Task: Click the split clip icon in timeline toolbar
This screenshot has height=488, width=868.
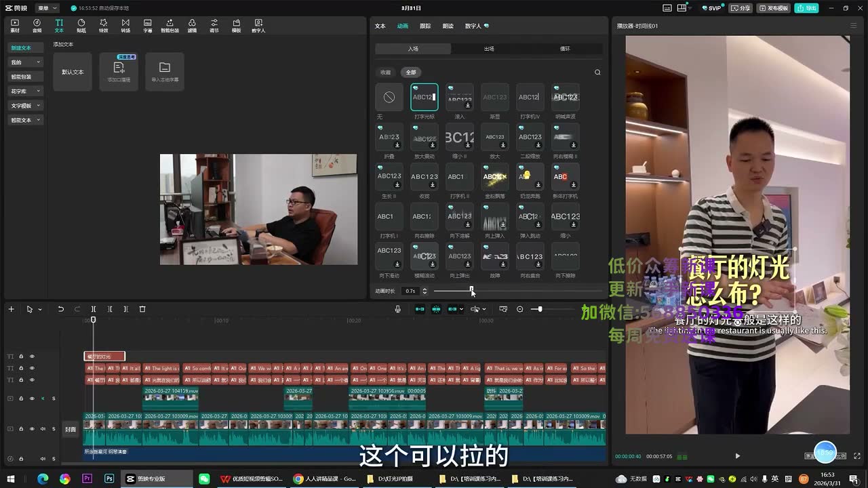Action: pyautogui.click(x=94, y=309)
